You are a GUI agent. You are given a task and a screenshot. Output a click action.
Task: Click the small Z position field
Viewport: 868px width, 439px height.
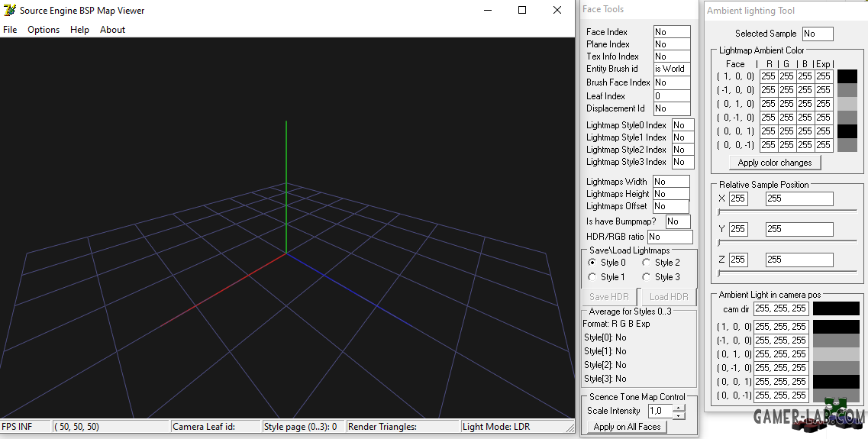(738, 260)
